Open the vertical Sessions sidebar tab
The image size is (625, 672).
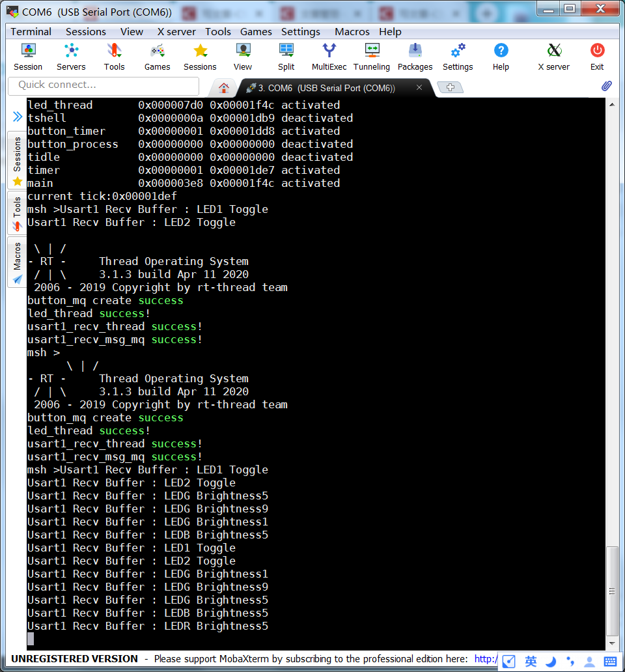[x=17, y=160]
